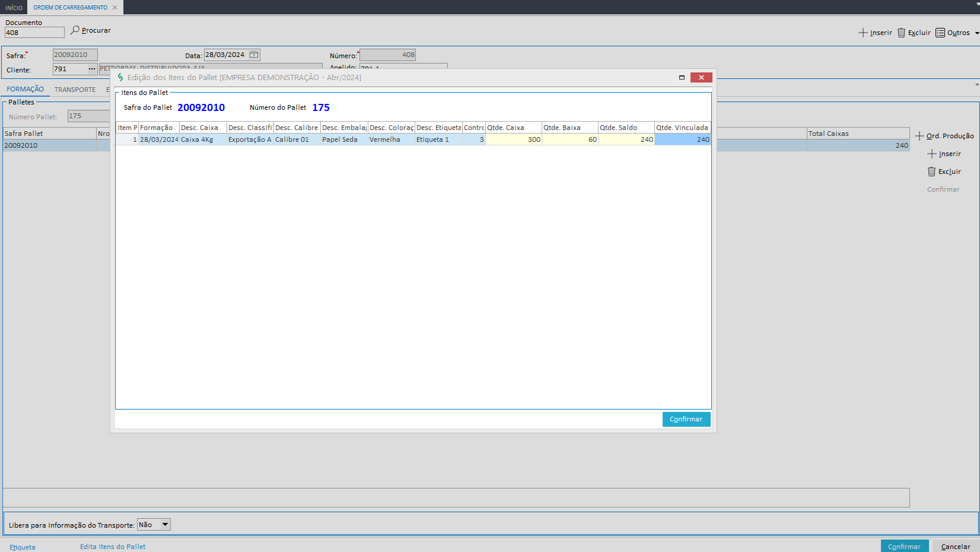980x552 pixels.
Task: Open Libera para Informação do Transporte dropdown
Action: tap(166, 525)
